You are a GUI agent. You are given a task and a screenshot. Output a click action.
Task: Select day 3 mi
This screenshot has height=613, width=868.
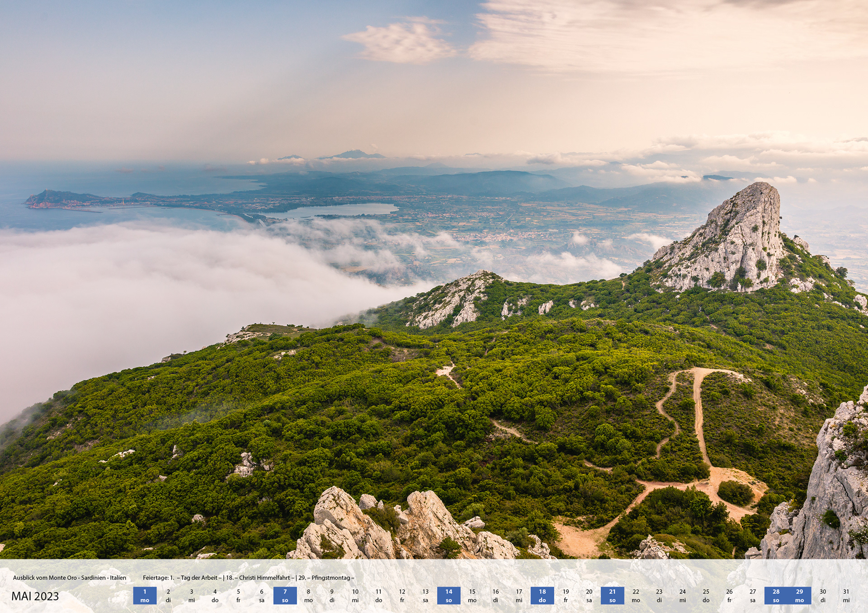192,595
